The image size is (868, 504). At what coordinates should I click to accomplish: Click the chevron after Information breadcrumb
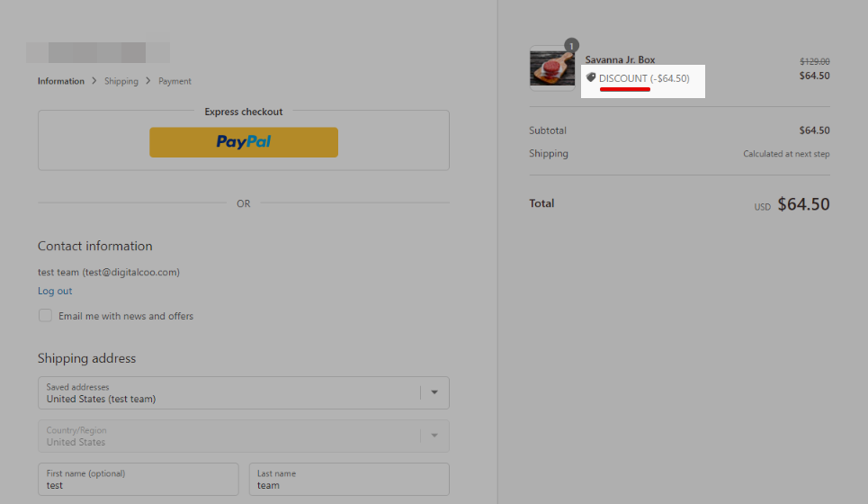[94, 81]
